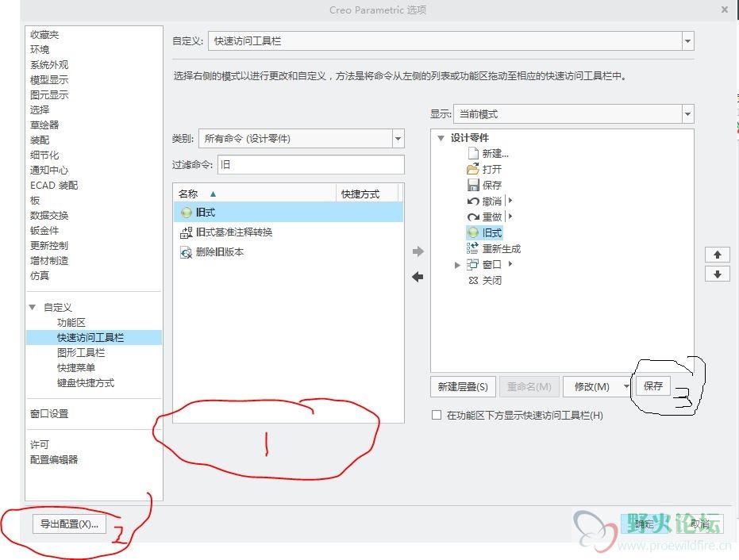Click the 确定 button
The image size is (739, 560).
tap(643, 524)
